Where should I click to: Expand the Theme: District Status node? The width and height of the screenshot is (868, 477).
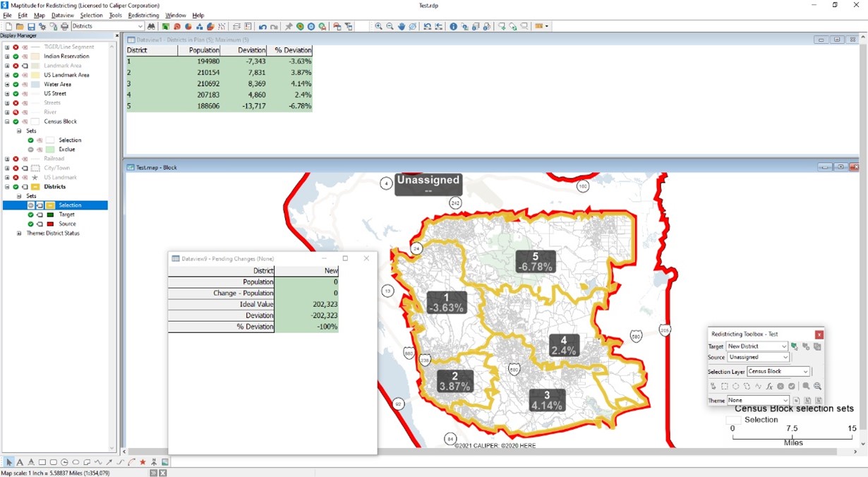(20, 234)
